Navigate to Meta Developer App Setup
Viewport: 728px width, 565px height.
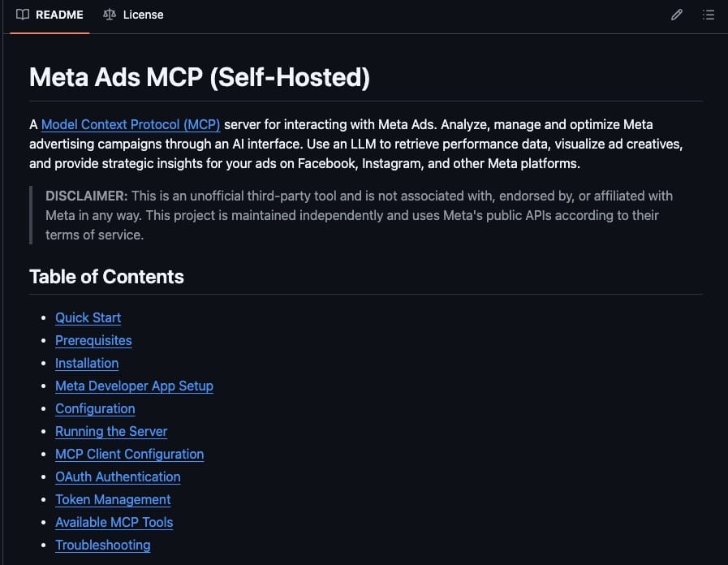pos(134,386)
